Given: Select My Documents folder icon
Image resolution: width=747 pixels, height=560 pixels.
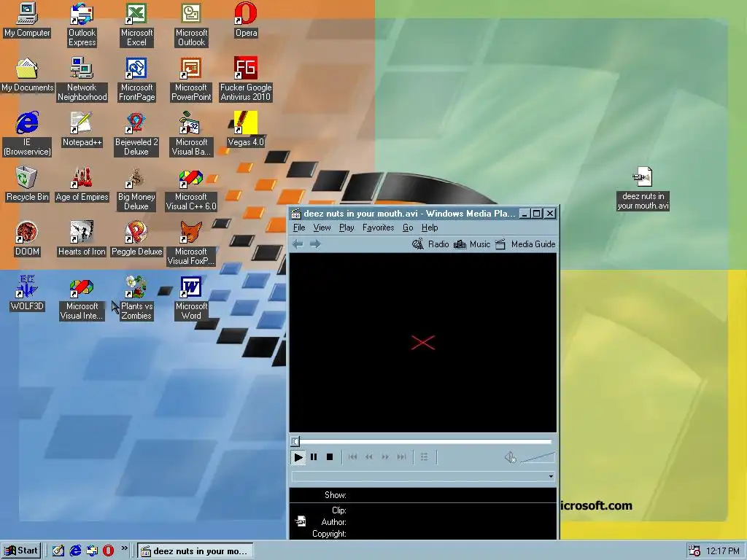Looking at the screenshot, I should [27, 75].
